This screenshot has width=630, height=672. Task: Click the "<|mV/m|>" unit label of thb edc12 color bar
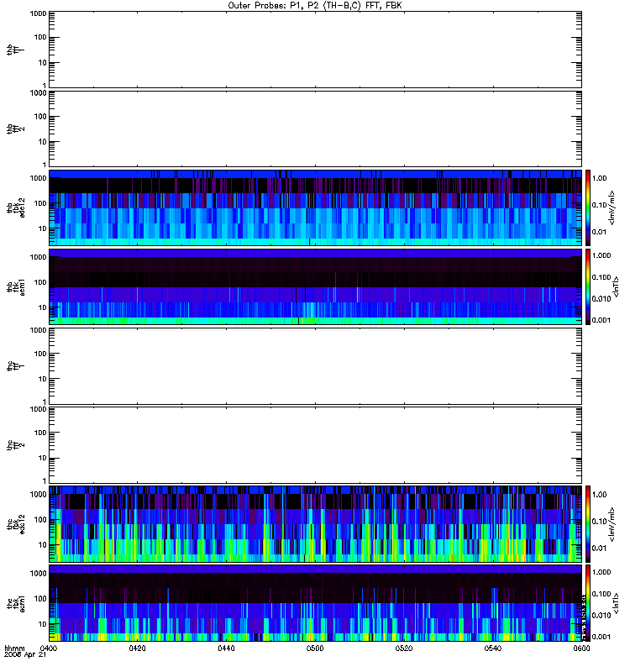[612, 207]
